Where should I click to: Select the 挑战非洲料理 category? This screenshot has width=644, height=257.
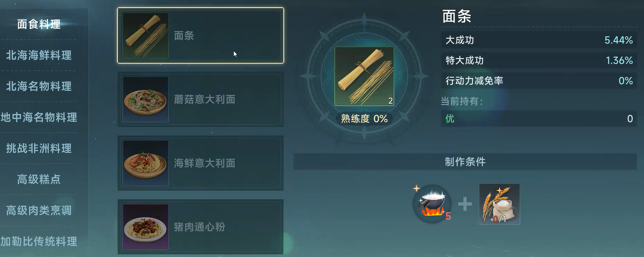tap(39, 148)
